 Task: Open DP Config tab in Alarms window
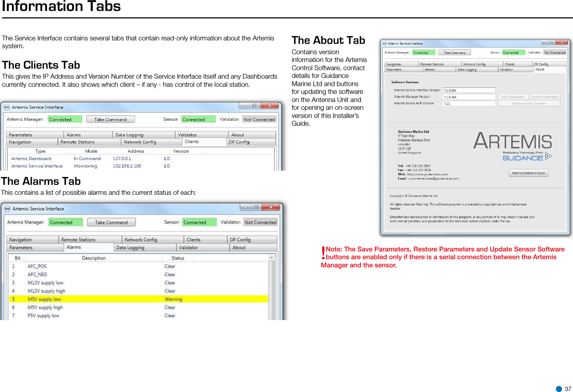[253, 240]
